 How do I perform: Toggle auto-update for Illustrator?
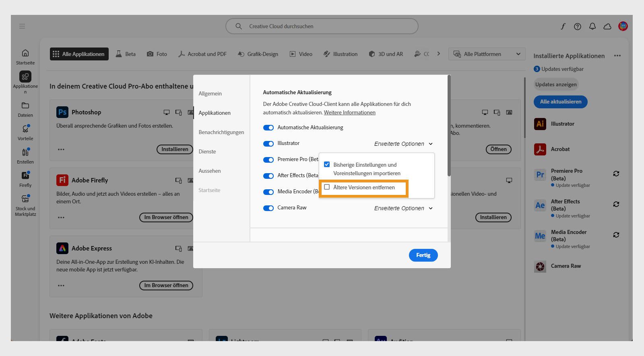coord(268,144)
